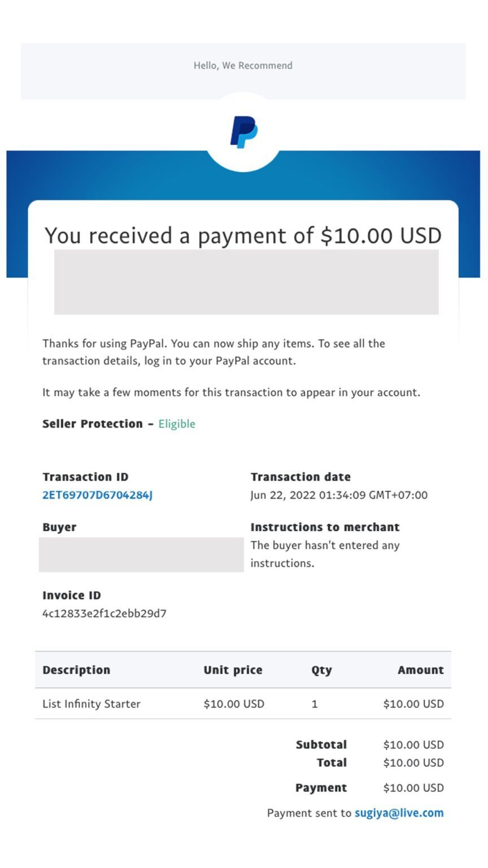This screenshot has width=488, height=868.
Task: Click the Seller Protection label
Action: point(93,424)
